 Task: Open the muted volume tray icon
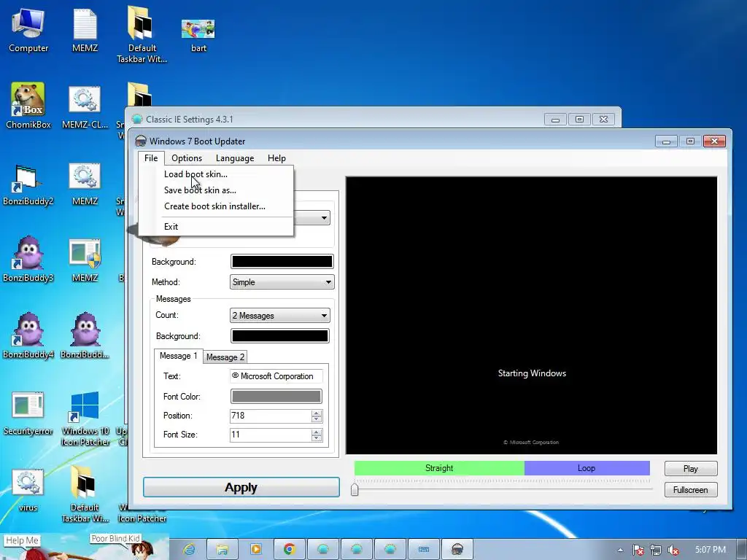click(x=673, y=550)
